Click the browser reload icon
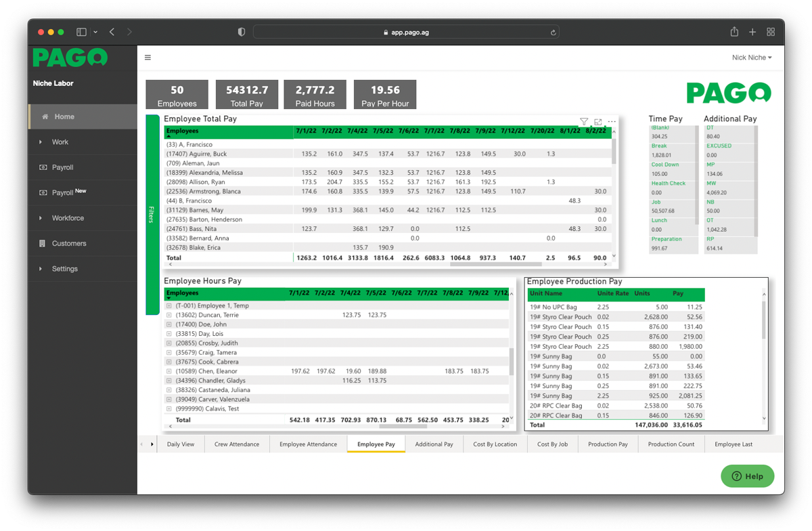 click(x=554, y=32)
